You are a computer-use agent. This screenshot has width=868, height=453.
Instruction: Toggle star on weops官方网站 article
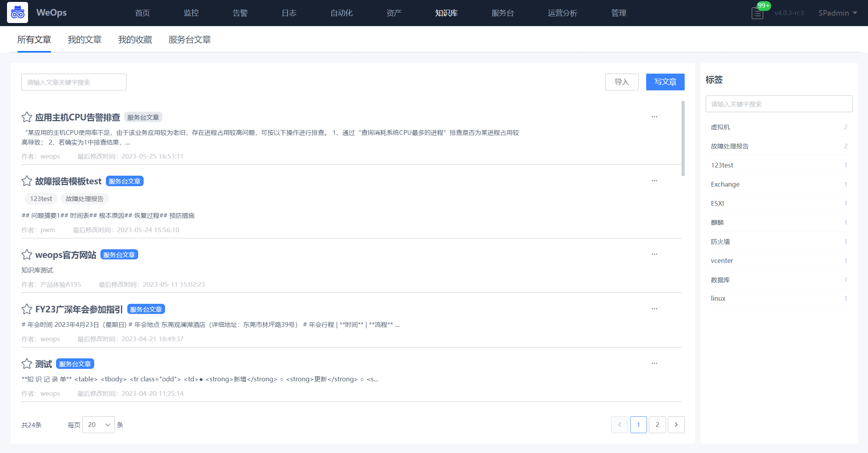tap(27, 255)
